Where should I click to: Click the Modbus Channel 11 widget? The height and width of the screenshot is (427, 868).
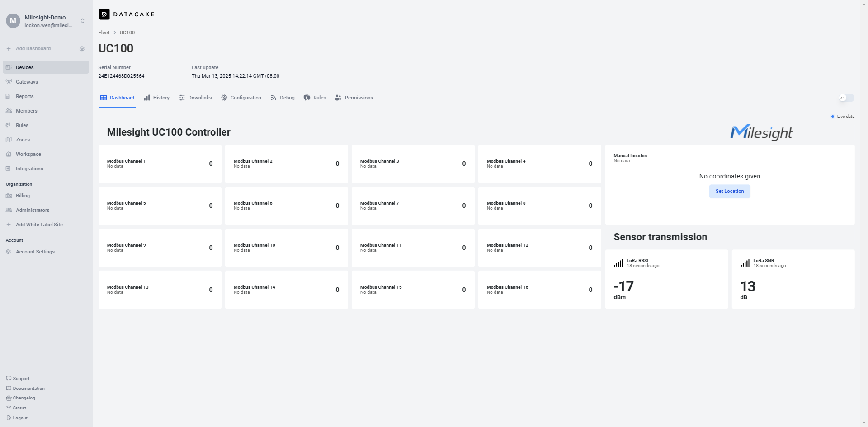413,248
